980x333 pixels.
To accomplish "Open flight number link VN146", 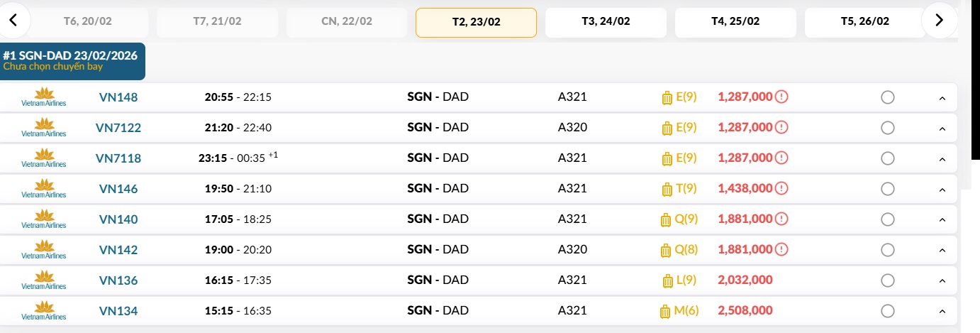I will [118, 189].
